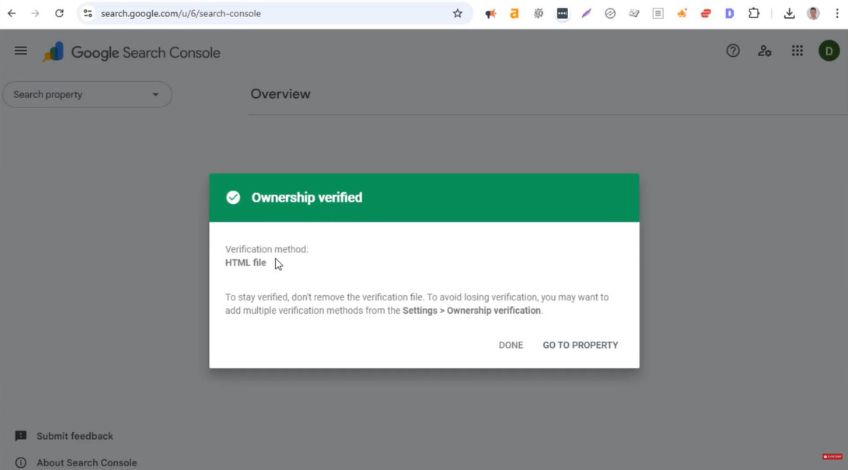Open the Google account D avatar
Screen dimensions: 848x470
pyautogui.click(x=829, y=51)
